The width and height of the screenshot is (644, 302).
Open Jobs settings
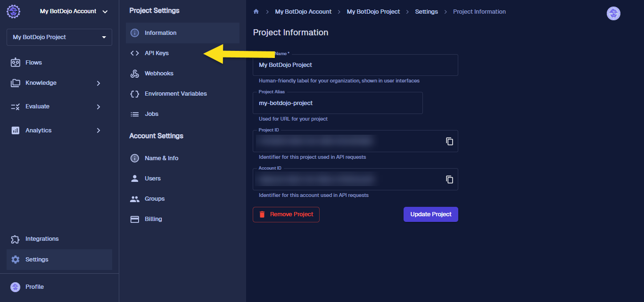click(182, 114)
